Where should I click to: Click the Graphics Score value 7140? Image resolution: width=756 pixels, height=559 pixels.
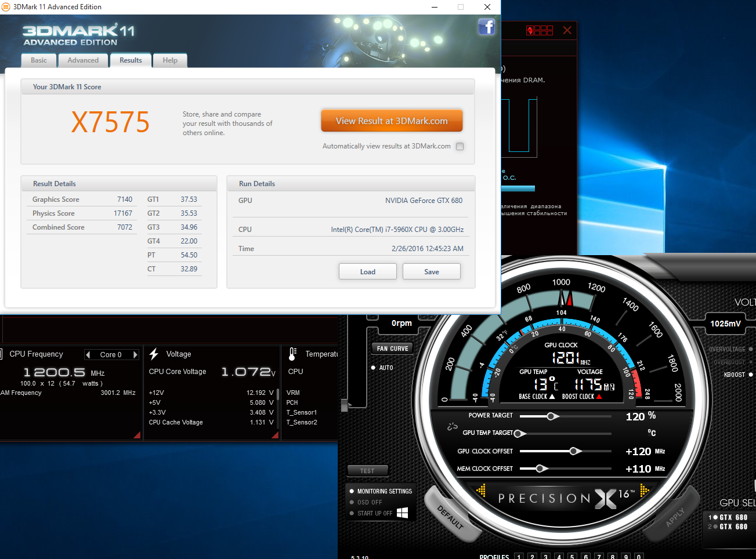125,199
